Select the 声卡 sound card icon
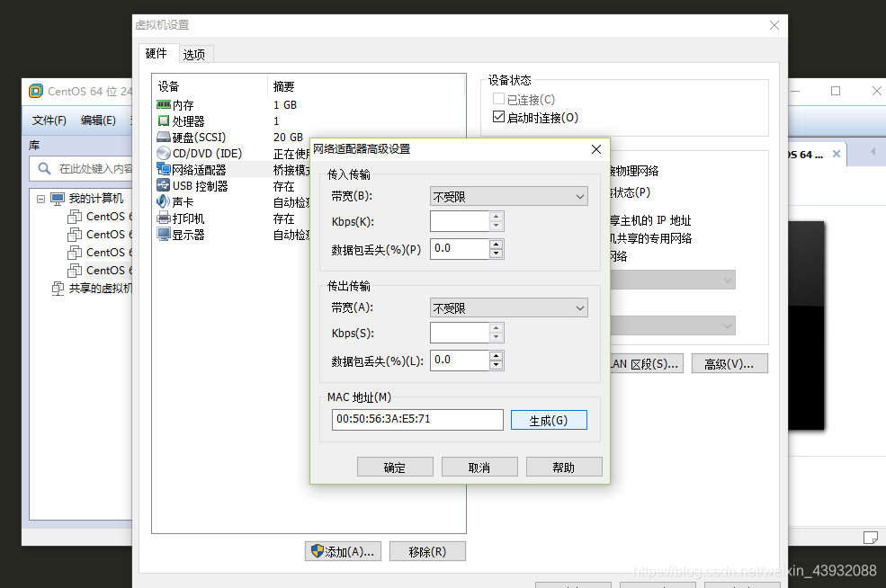Viewport: 886px width, 588px height. click(164, 201)
